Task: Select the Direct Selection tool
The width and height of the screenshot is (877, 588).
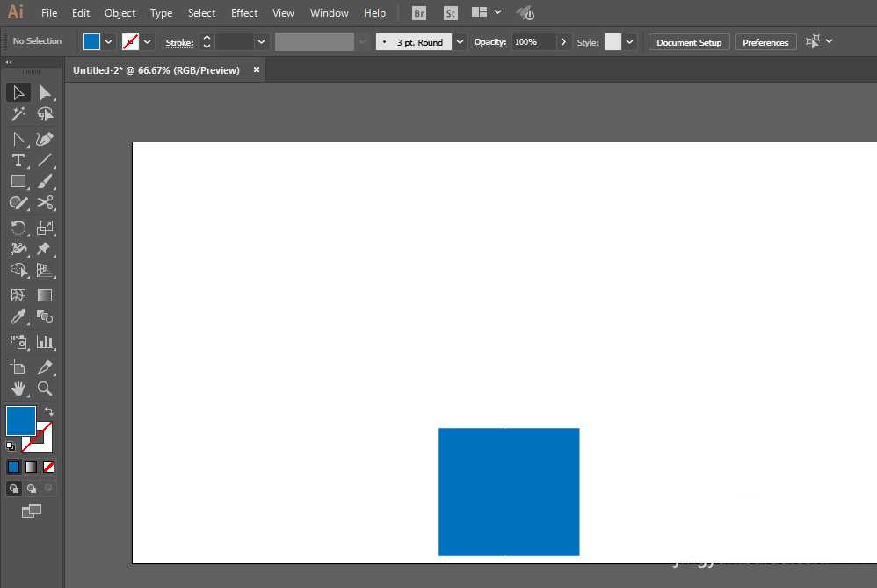Action: point(45,93)
